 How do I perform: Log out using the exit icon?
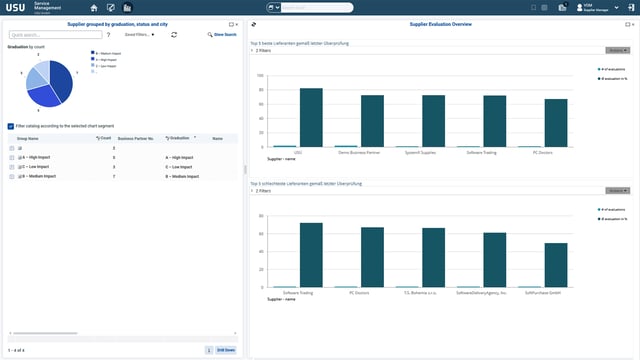(631, 8)
